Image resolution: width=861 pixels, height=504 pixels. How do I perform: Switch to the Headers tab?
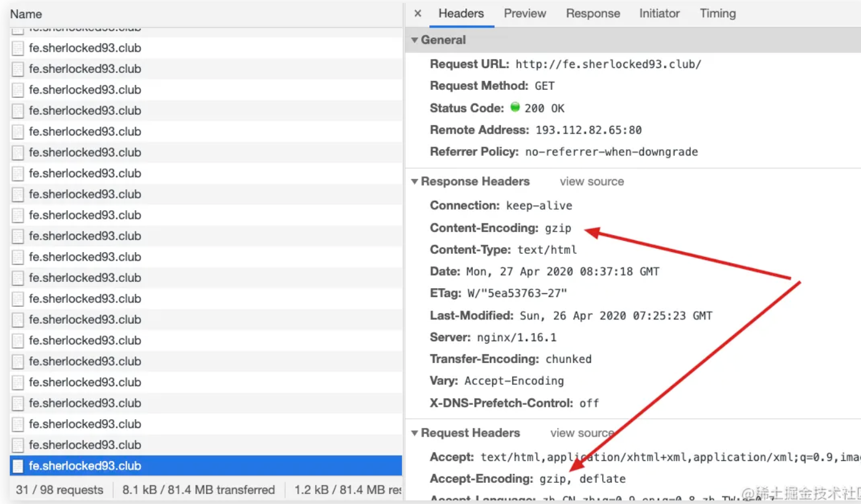point(460,14)
